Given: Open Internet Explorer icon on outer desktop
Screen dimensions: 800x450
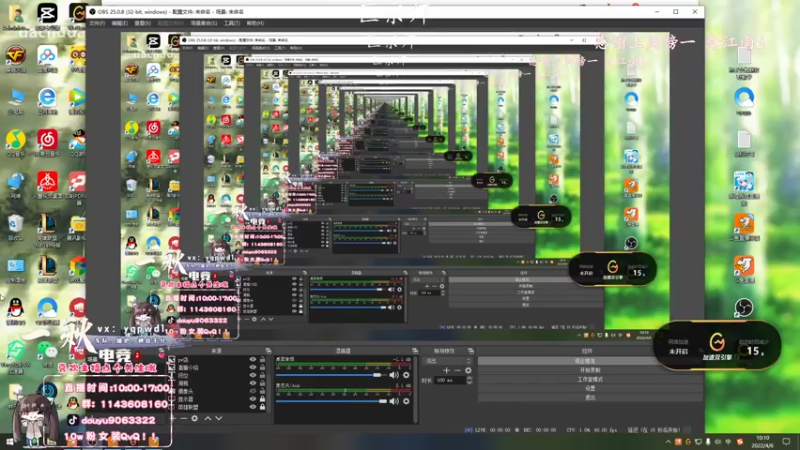Looking at the screenshot, I should [47, 97].
